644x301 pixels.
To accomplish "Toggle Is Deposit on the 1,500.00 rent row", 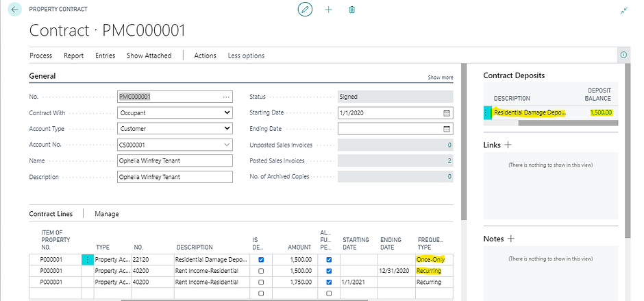I will pyautogui.click(x=261, y=271).
